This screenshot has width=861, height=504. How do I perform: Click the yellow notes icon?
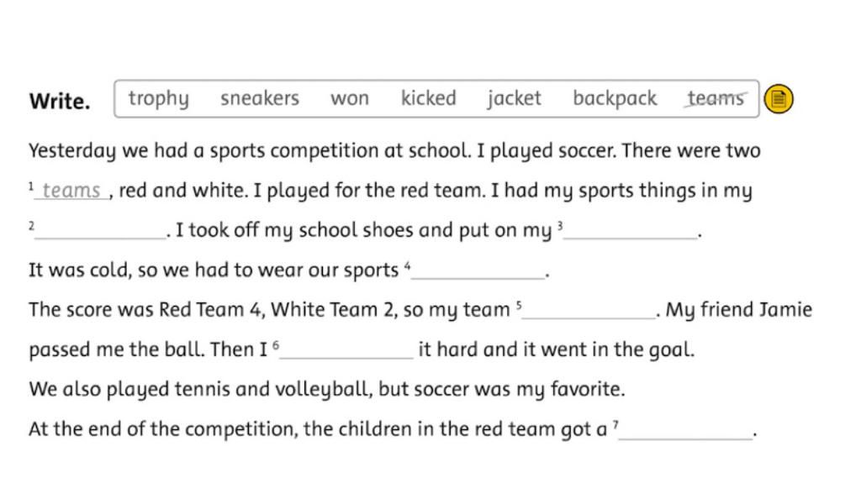[x=778, y=99]
